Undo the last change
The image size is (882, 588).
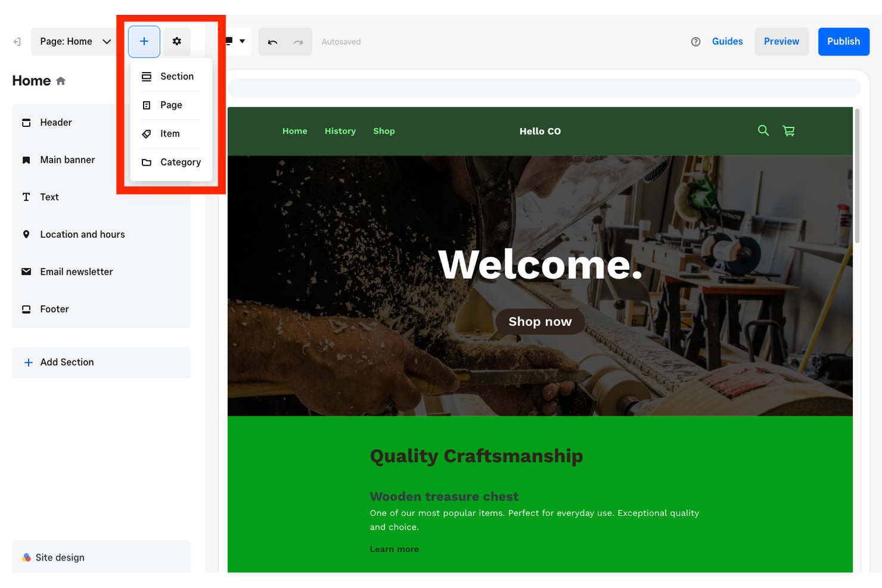272,41
